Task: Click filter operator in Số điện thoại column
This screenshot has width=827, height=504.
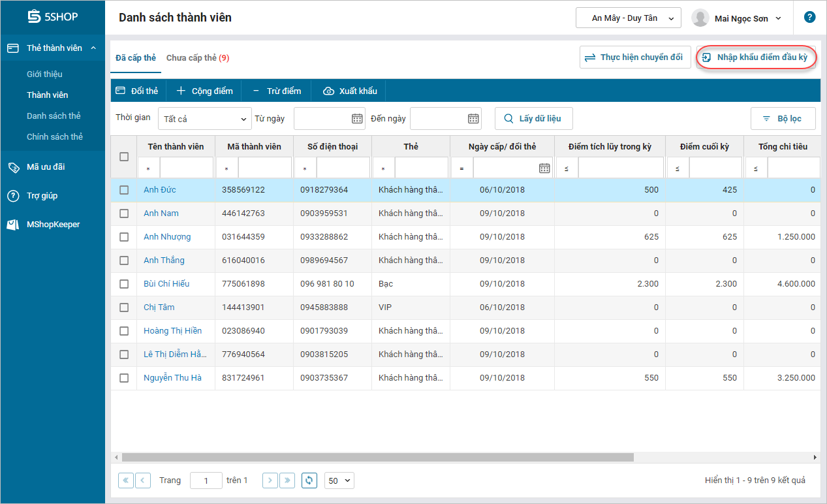Action: [x=305, y=168]
